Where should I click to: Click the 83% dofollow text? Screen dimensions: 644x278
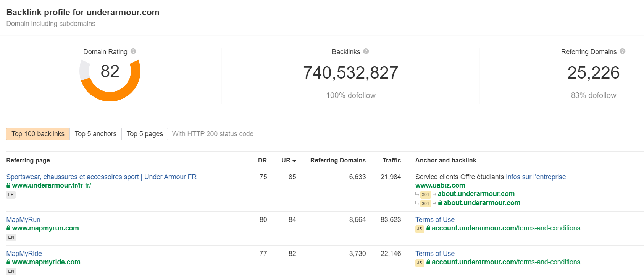coord(594,95)
